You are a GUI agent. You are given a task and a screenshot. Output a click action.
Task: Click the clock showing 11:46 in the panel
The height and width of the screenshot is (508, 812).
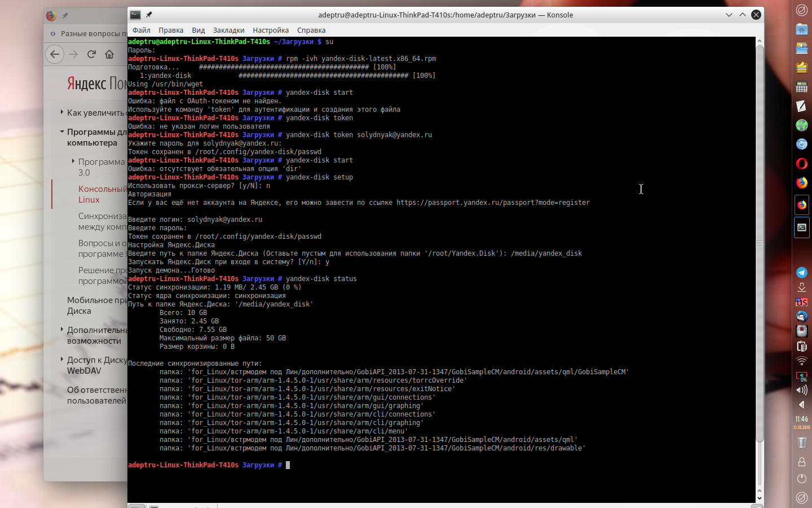(801, 419)
